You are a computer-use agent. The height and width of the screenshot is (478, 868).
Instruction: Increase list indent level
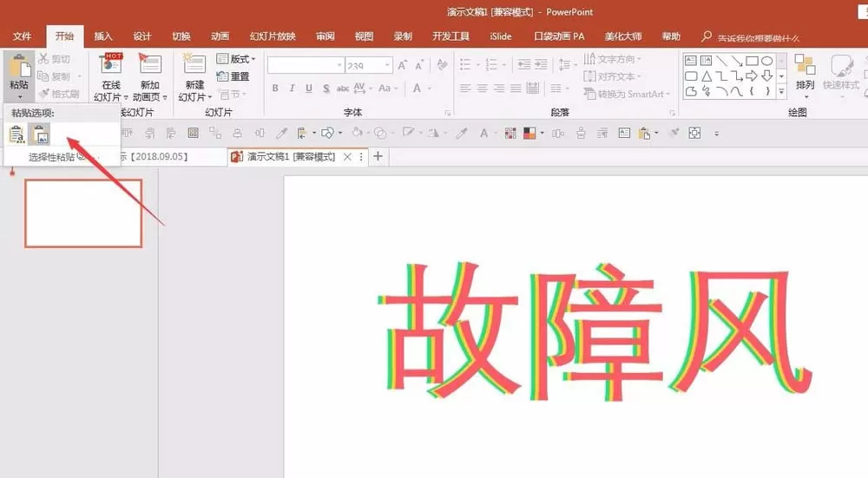[x=541, y=65]
